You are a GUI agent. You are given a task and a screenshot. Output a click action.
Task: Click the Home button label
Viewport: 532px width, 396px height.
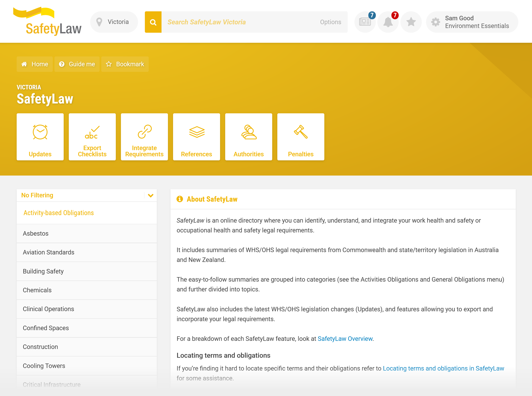(40, 64)
